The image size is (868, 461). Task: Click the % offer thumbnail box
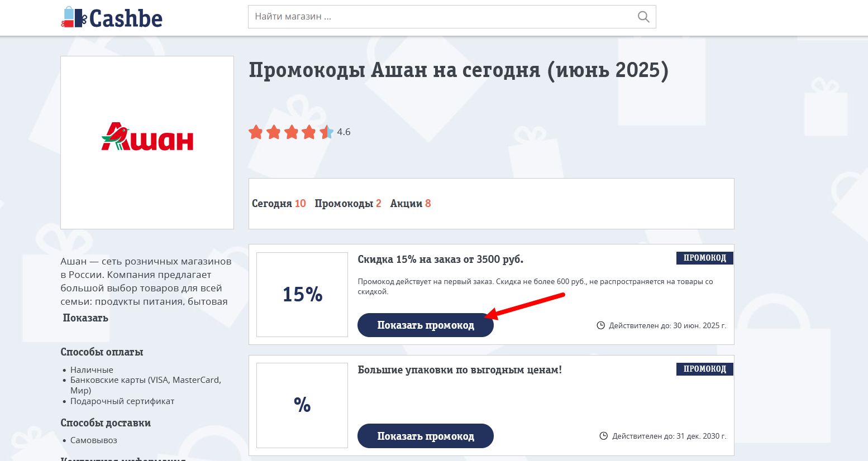click(x=302, y=405)
